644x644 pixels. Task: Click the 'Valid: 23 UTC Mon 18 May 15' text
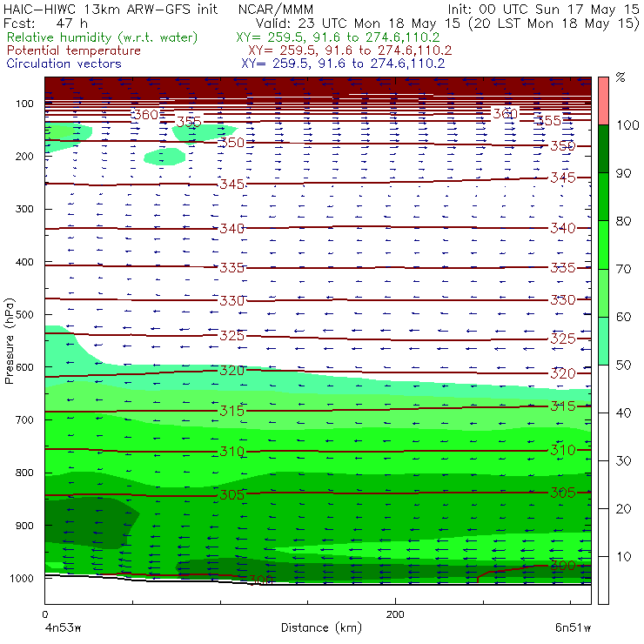pyautogui.click(x=358, y=23)
